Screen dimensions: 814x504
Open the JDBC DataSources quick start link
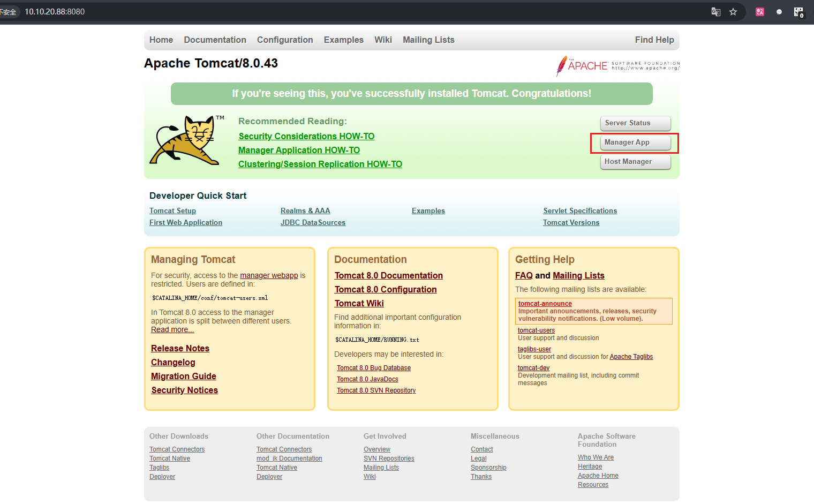(313, 223)
